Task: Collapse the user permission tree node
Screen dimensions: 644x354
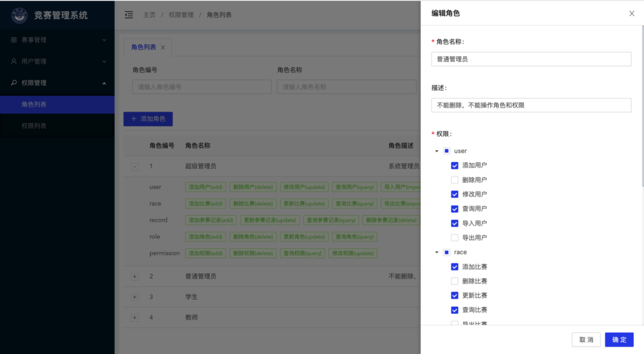Action: 437,151
